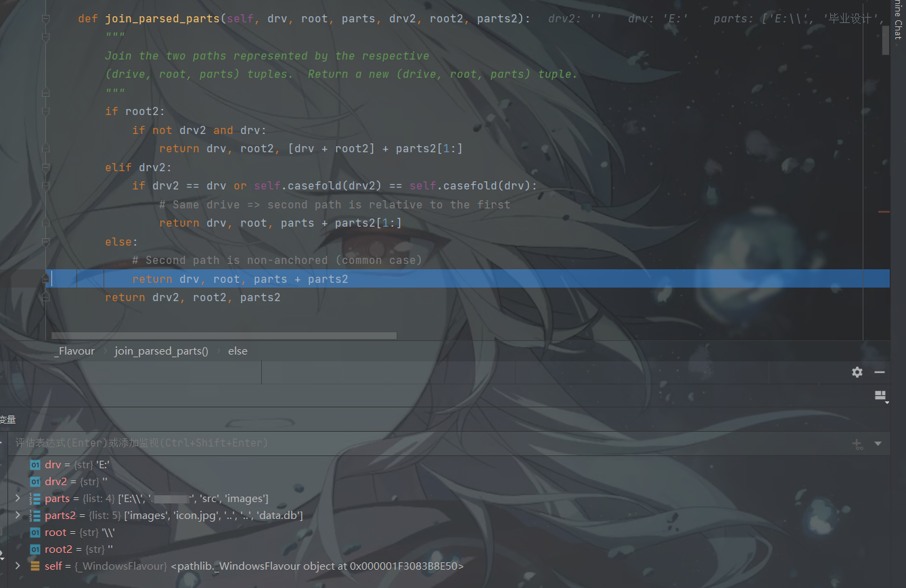Image resolution: width=906 pixels, height=588 pixels.
Task: Open _Flavour breadcrumb
Action: 74,351
